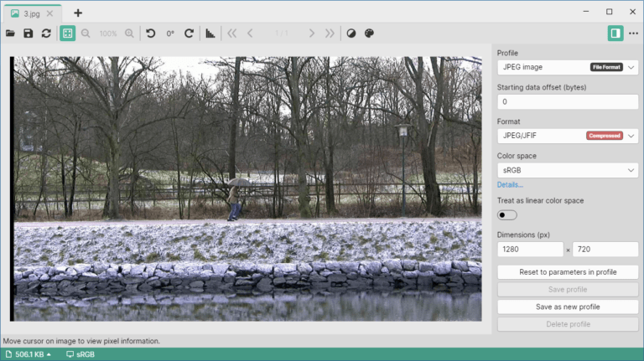Open the contrast adjustment tool
The width and height of the screenshot is (644, 361).
(351, 34)
